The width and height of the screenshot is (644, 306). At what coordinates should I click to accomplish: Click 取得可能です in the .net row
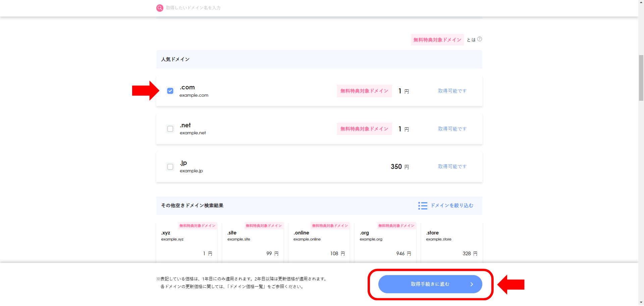pyautogui.click(x=452, y=129)
